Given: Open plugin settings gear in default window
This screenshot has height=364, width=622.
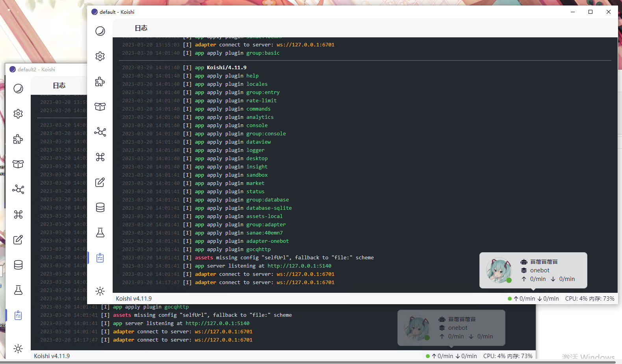Looking at the screenshot, I should [x=100, y=56].
